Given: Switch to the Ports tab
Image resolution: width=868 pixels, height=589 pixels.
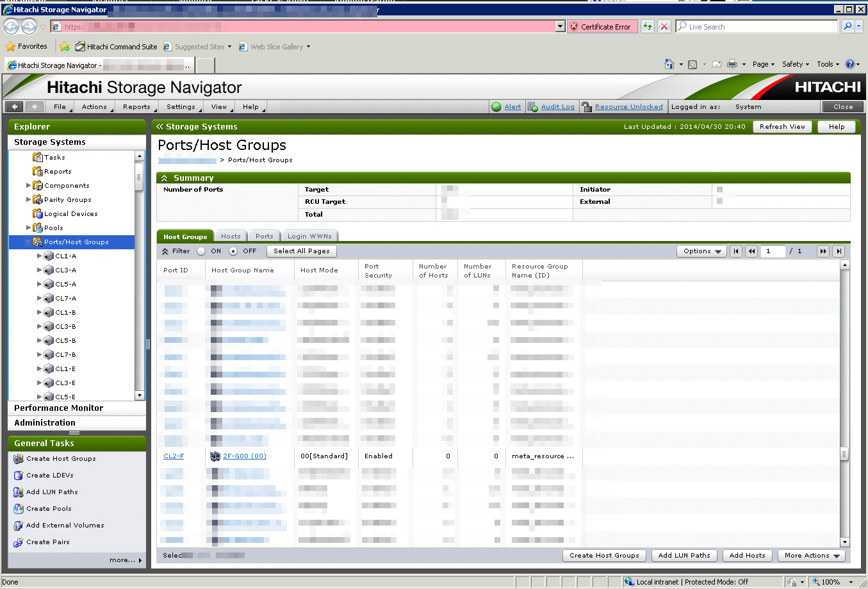Looking at the screenshot, I should (x=265, y=236).
